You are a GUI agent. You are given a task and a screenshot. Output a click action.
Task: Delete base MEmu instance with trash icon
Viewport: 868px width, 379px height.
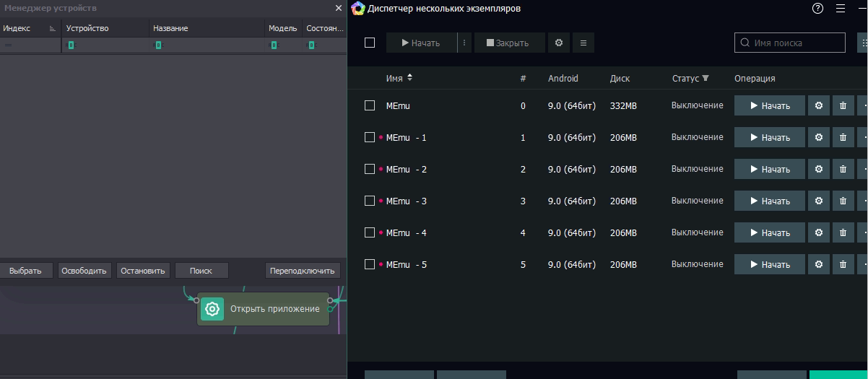(x=843, y=105)
